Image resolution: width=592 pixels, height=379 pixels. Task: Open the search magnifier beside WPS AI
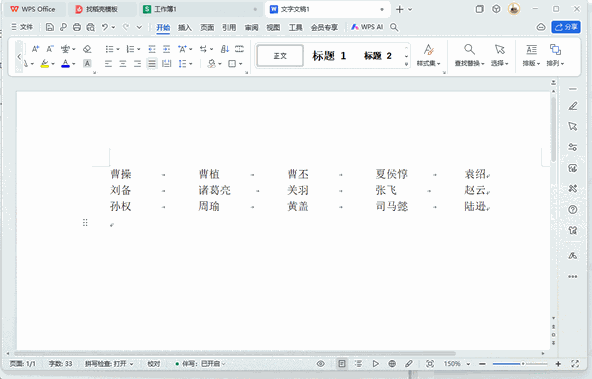pos(394,27)
